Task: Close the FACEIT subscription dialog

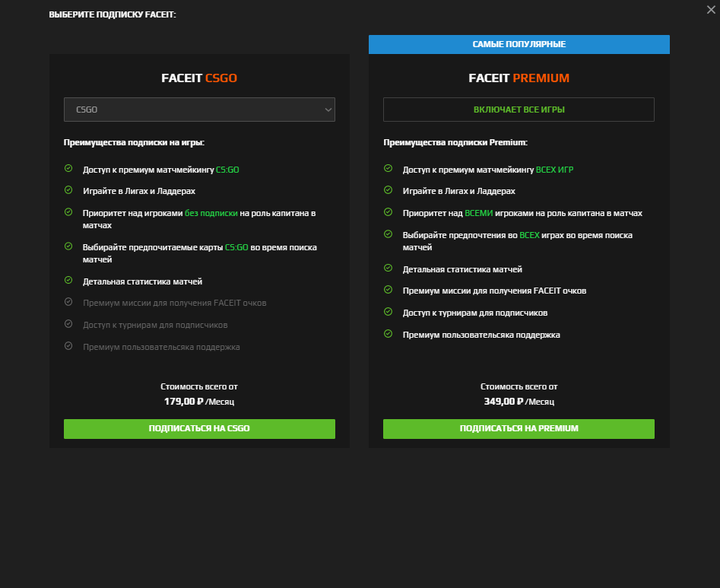Action: [711, 10]
